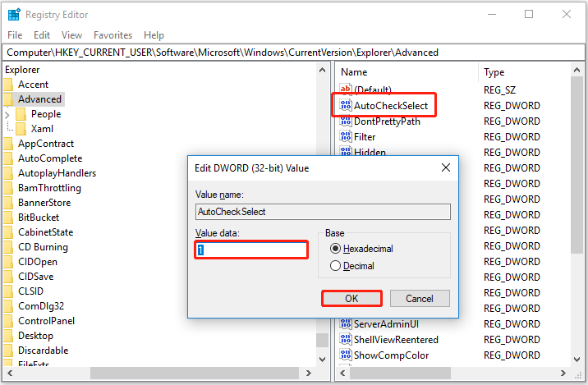Screen dimensions: 588x385
Task: Click the values pane scroll down arrow
Action: 577,359
